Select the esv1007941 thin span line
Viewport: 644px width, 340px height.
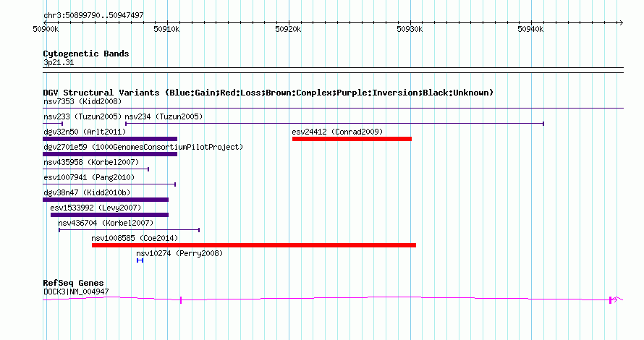[109, 184]
